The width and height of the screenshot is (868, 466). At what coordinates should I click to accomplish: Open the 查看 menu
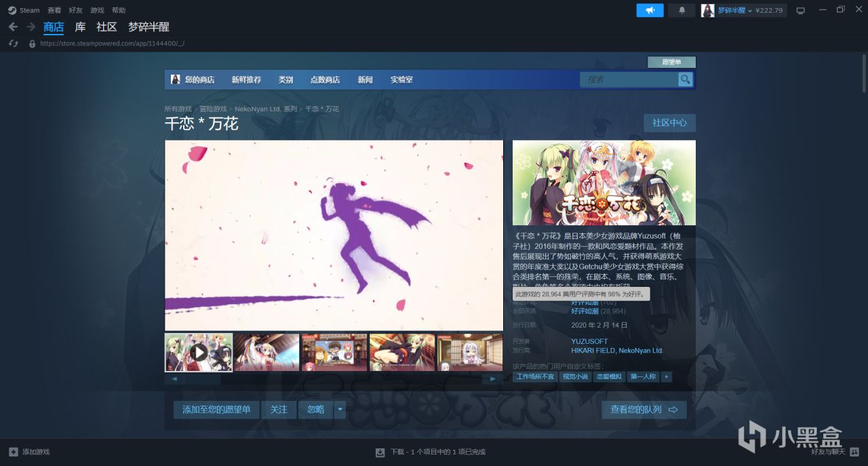click(54, 10)
